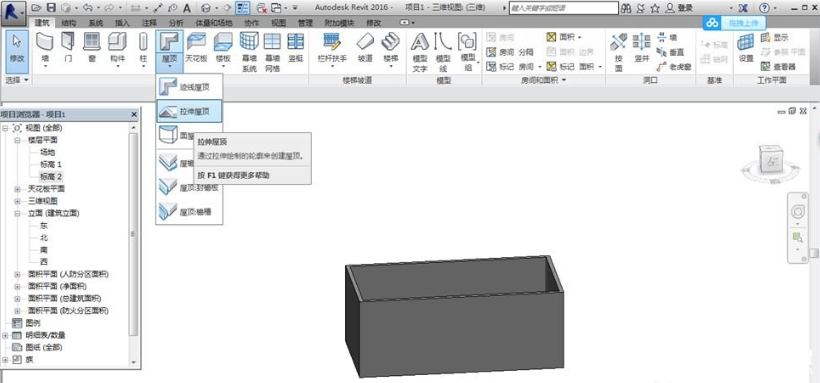The height and width of the screenshot is (383, 820).
Task: Open the 南 elevation view
Action: pyautogui.click(x=43, y=250)
